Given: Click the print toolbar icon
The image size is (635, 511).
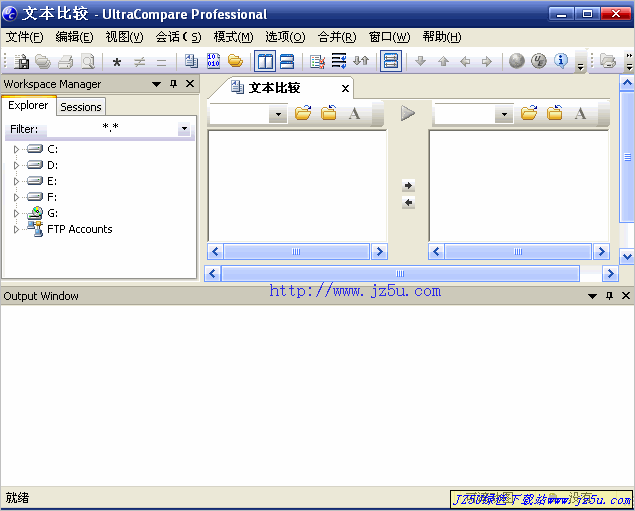Looking at the screenshot, I should 66,62.
